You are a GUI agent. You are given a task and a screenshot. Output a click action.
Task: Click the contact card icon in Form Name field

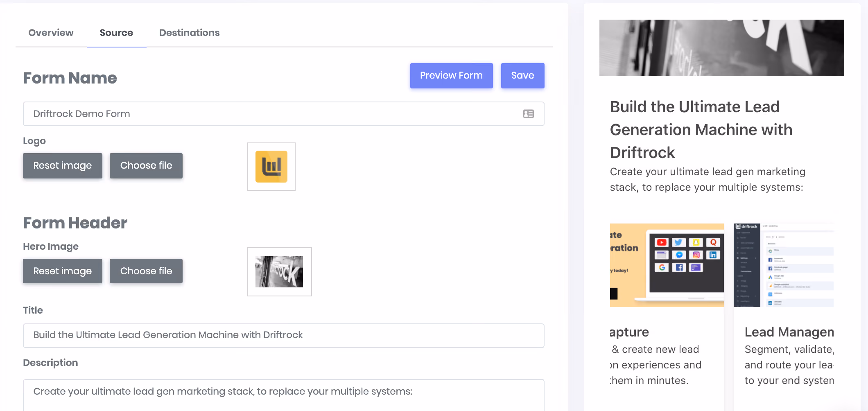coord(528,114)
